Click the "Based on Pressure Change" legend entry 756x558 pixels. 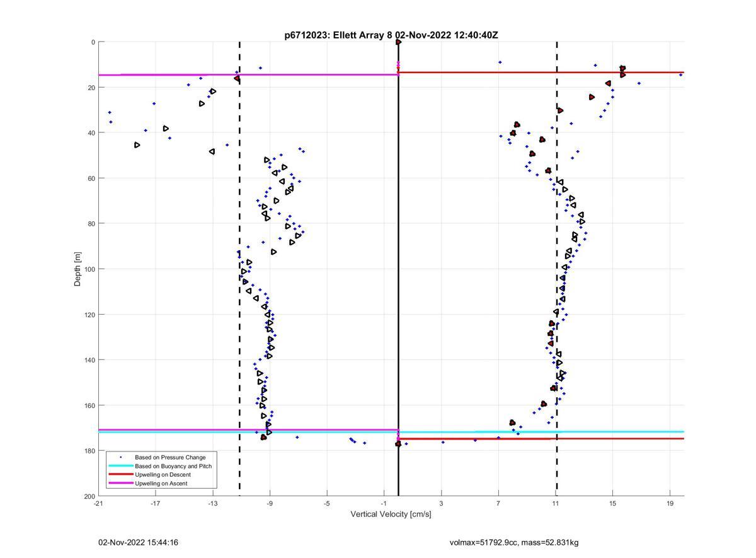[170, 457]
